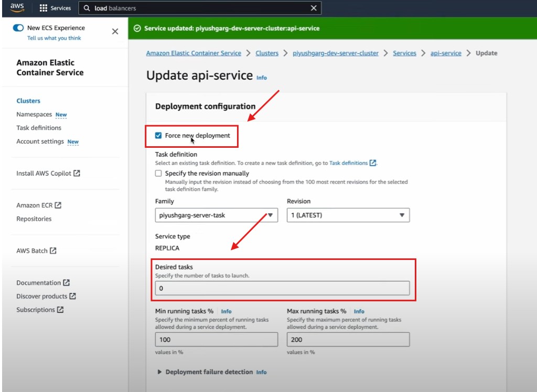Screen dimensions: 537x392
Task: Click the api-service breadcrumb link
Action: (446, 53)
